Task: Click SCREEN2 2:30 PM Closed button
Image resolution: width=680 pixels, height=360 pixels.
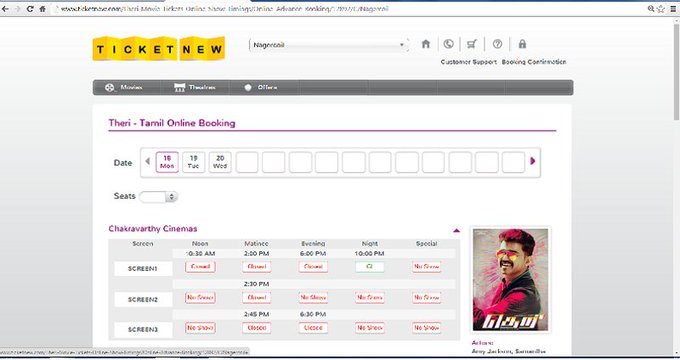Action: [257, 298]
